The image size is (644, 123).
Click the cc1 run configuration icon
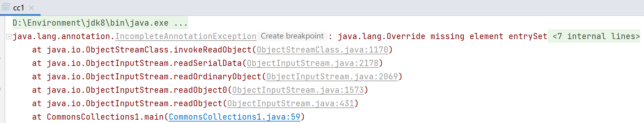point(6,7)
